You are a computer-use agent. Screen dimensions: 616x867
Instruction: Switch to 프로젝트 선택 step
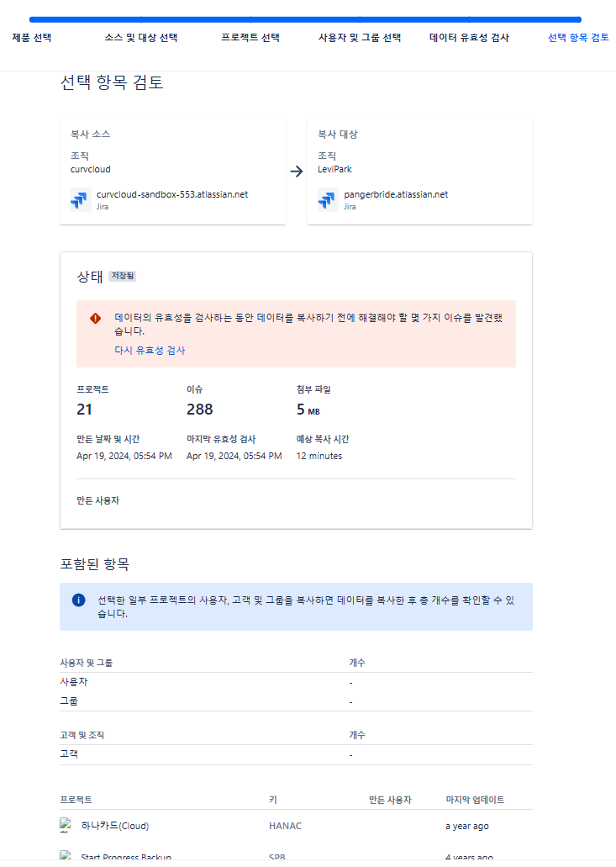pos(250,38)
